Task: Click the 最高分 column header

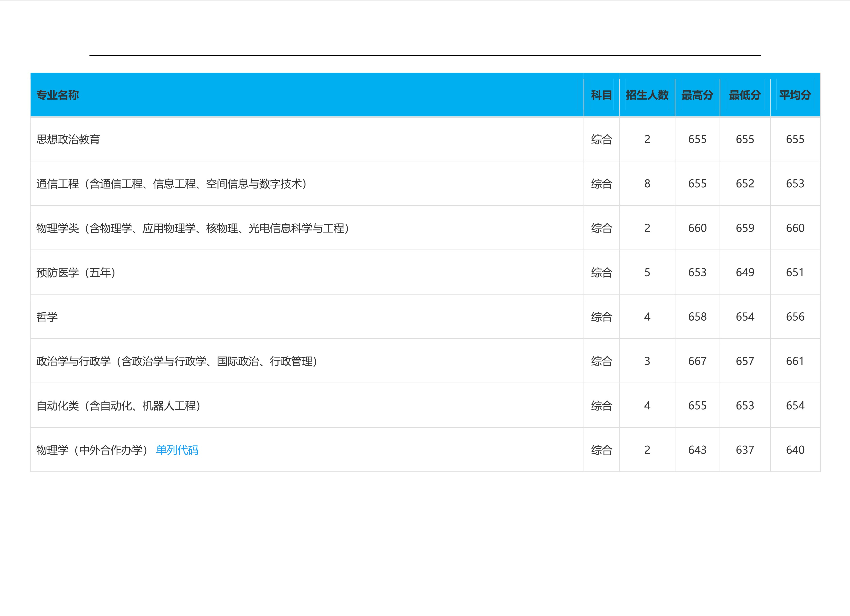Action: click(698, 95)
